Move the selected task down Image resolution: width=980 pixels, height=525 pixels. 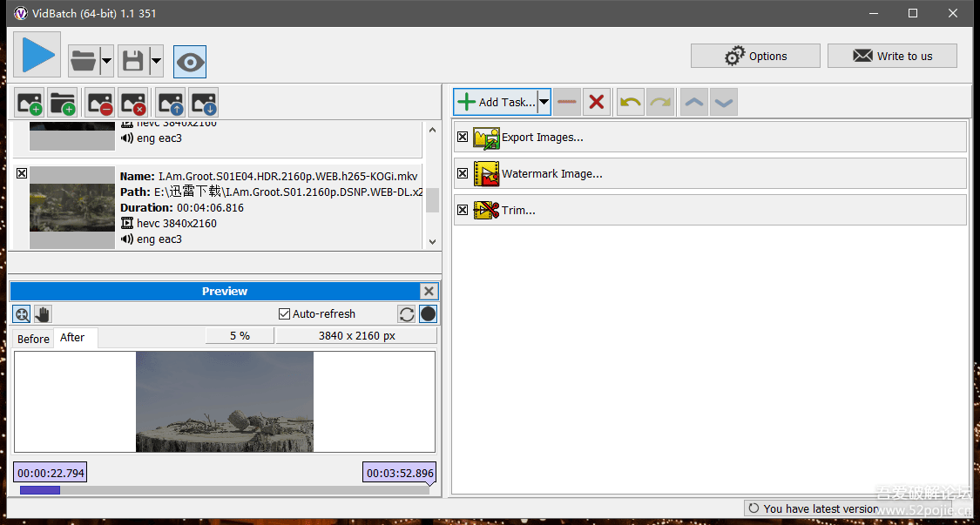pos(724,102)
